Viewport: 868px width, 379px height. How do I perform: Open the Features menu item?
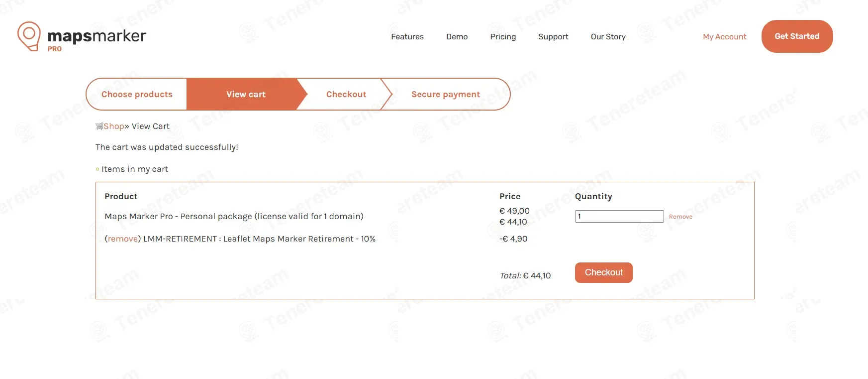pos(407,36)
